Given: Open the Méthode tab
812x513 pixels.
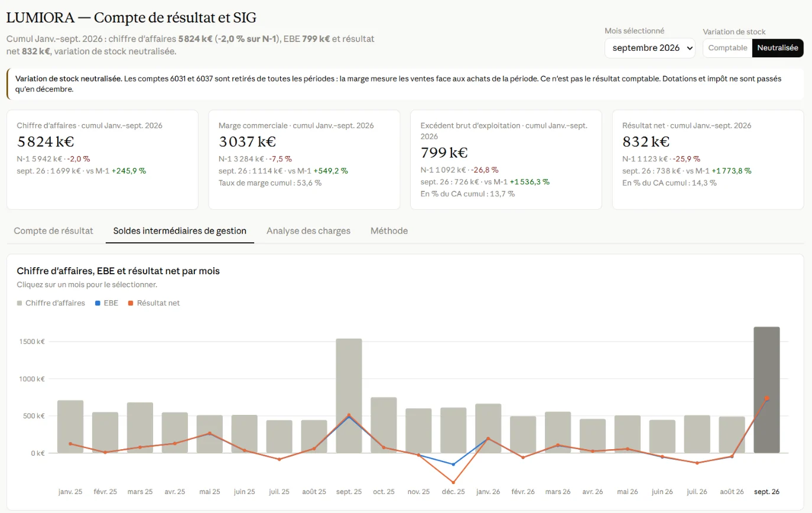Looking at the screenshot, I should pyautogui.click(x=389, y=230).
